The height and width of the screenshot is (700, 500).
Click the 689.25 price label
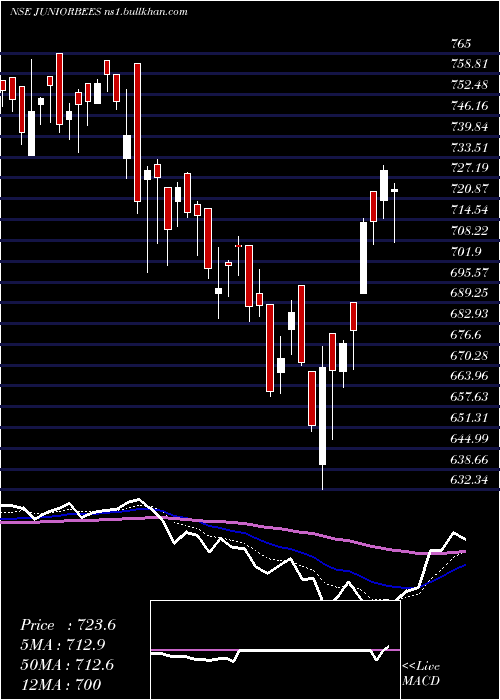pos(469,293)
